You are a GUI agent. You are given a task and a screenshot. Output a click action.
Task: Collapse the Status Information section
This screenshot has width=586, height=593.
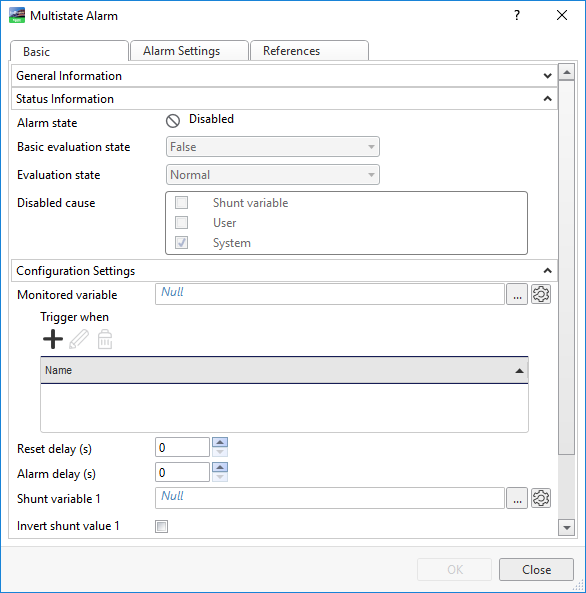point(284,99)
